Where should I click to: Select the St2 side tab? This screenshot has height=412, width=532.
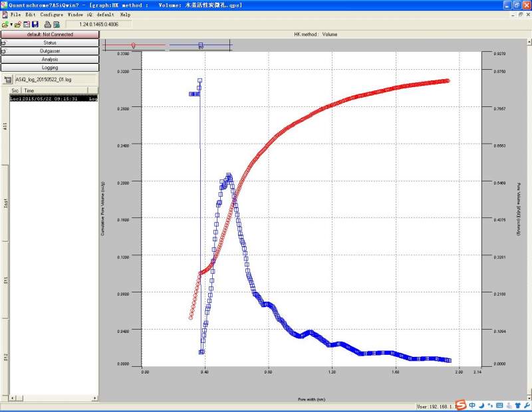point(5,357)
